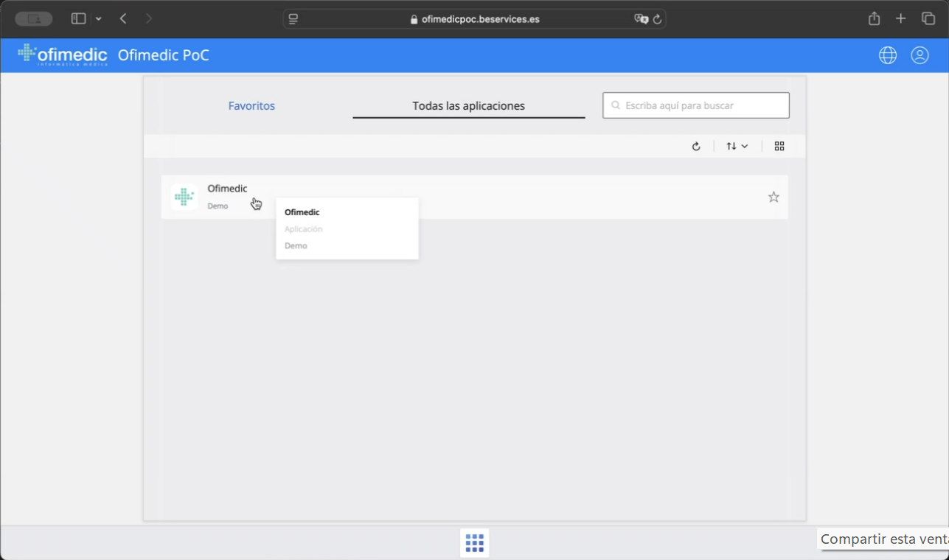Click the Safari share icon
Screen dimensions: 949x560
click(874, 19)
